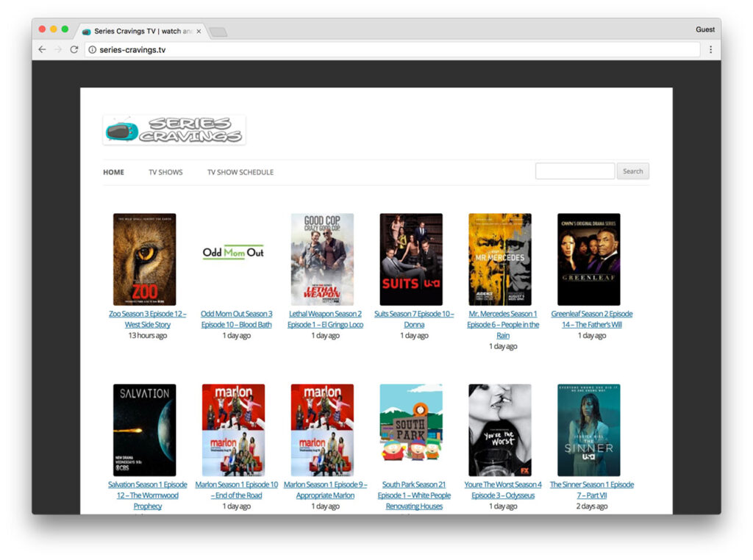The width and height of the screenshot is (753, 560).
Task: Click the "1 day ago" text under Marlon Episode 10
Action: click(236, 506)
